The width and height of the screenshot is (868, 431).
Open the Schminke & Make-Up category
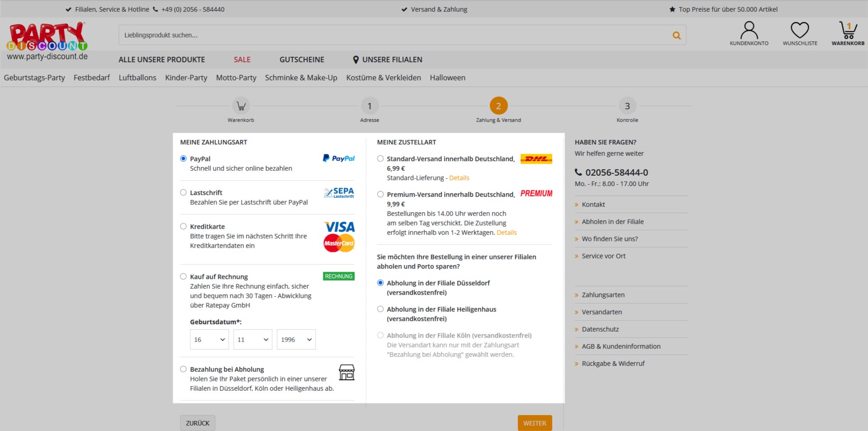[301, 78]
